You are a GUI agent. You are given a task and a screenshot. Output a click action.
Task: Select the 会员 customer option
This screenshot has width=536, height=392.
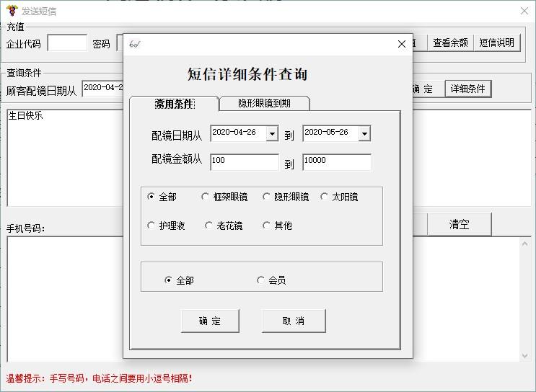tap(261, 280)
